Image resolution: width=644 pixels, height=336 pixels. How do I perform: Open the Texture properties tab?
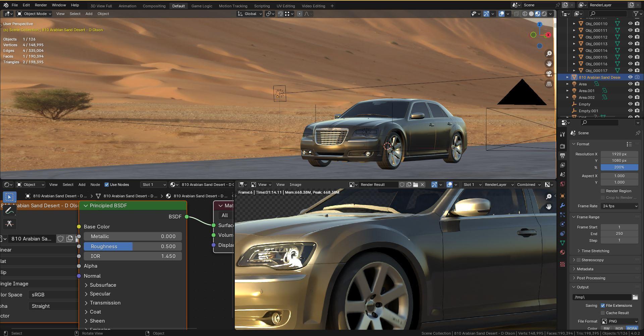[x=562, y=264]
